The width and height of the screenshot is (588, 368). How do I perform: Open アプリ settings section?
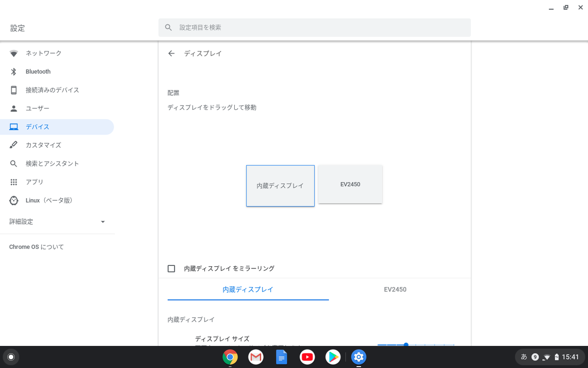coord(57,182)
